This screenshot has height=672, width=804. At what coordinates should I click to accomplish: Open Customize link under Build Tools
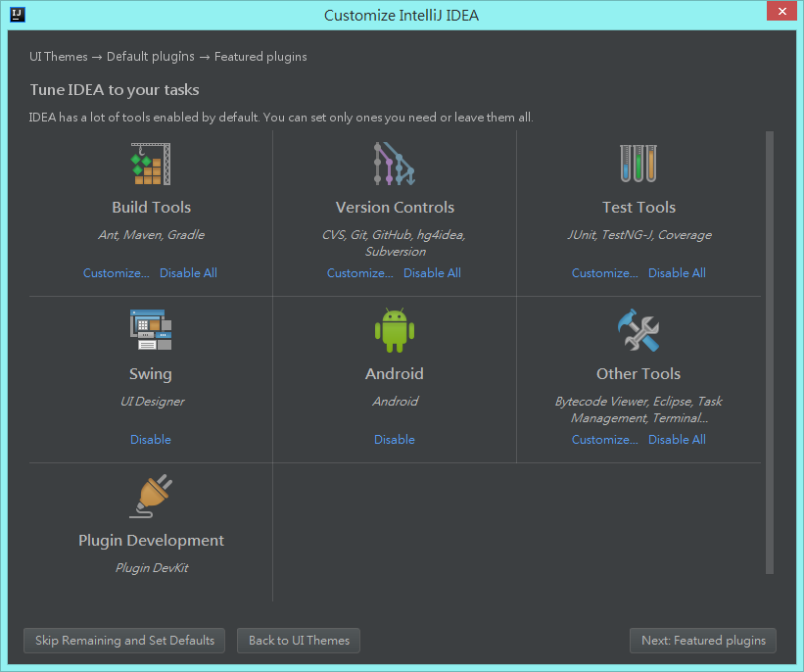[x=117, y=273]
